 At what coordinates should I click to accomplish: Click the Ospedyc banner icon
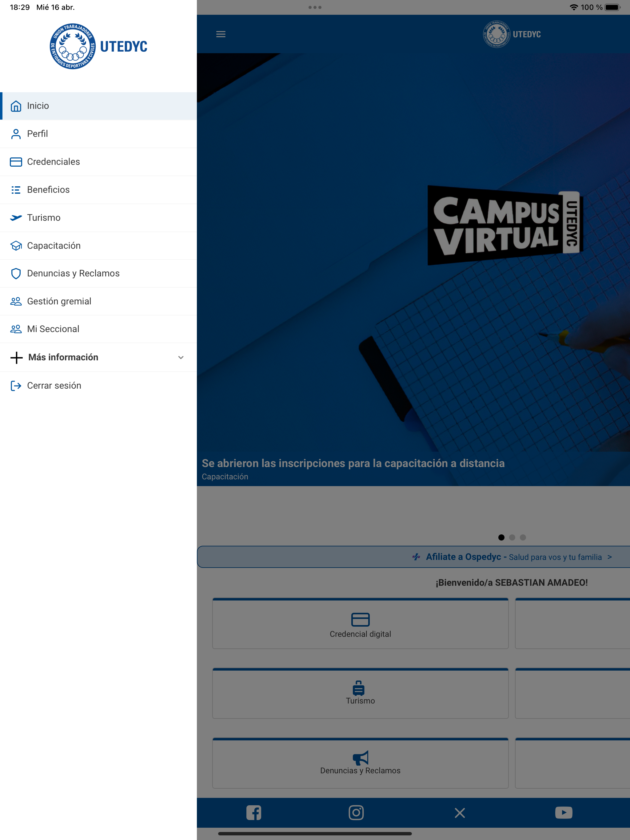pos(416,557)
